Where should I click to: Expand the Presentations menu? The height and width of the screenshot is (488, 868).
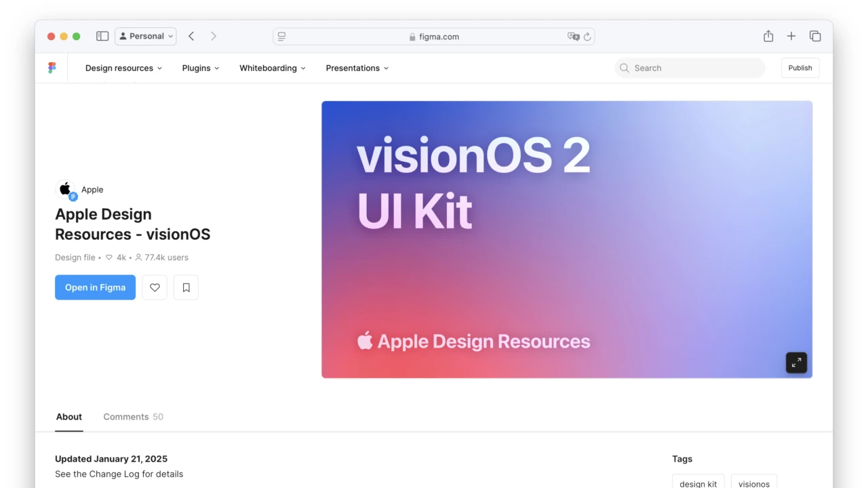pyautogui.click(x=357, y=68)
